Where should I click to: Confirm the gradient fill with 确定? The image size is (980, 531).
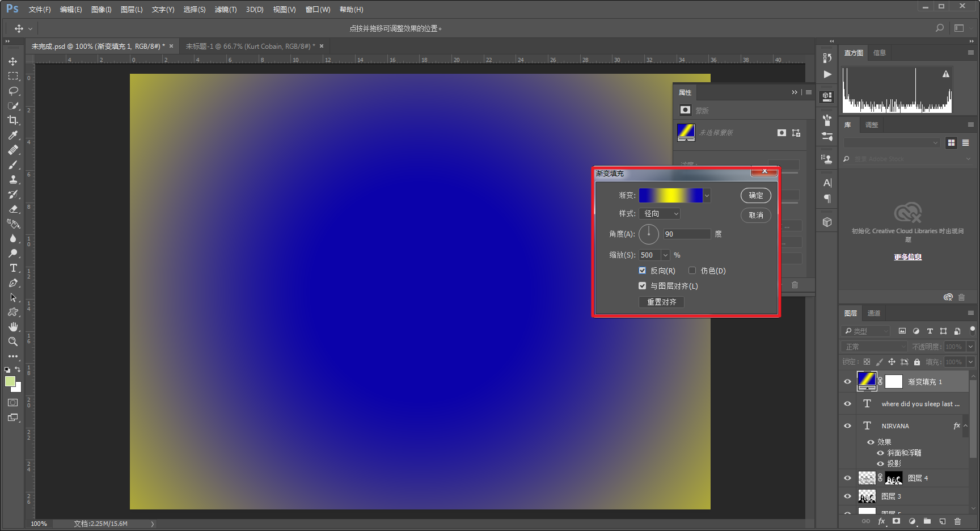(x=756, y=196)
